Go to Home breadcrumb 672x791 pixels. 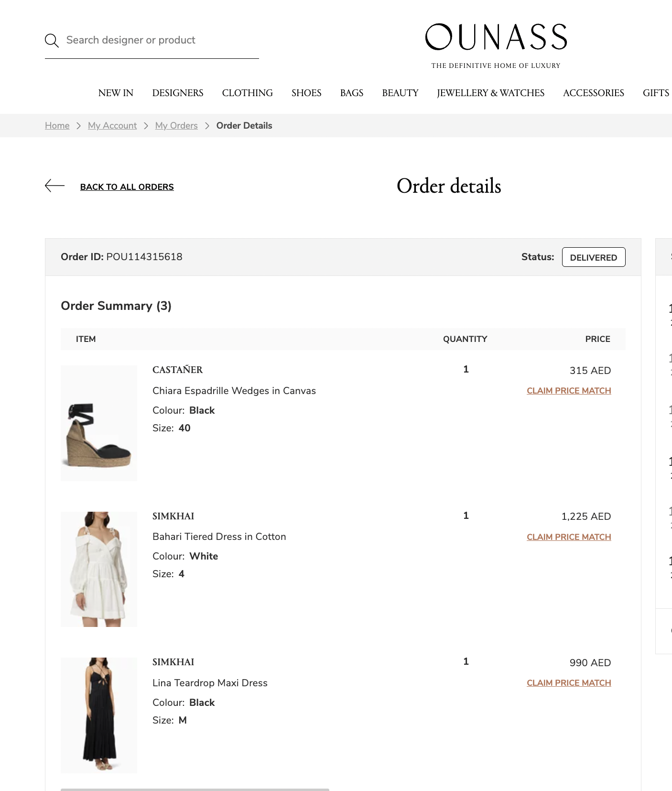pos(57,126)
